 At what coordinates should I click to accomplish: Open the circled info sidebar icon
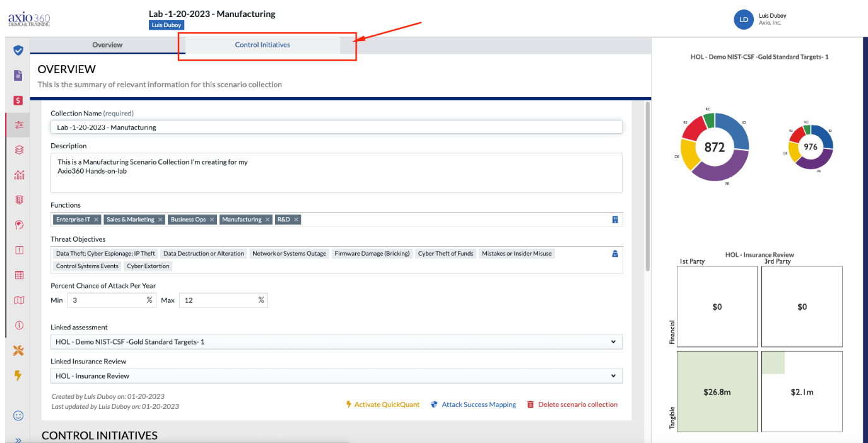(18, 326)
